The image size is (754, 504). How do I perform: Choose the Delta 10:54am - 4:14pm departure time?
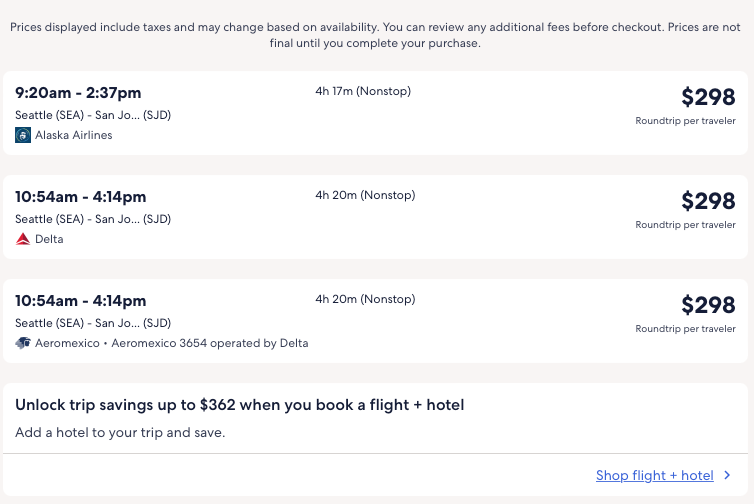click(x=81, y=197)
